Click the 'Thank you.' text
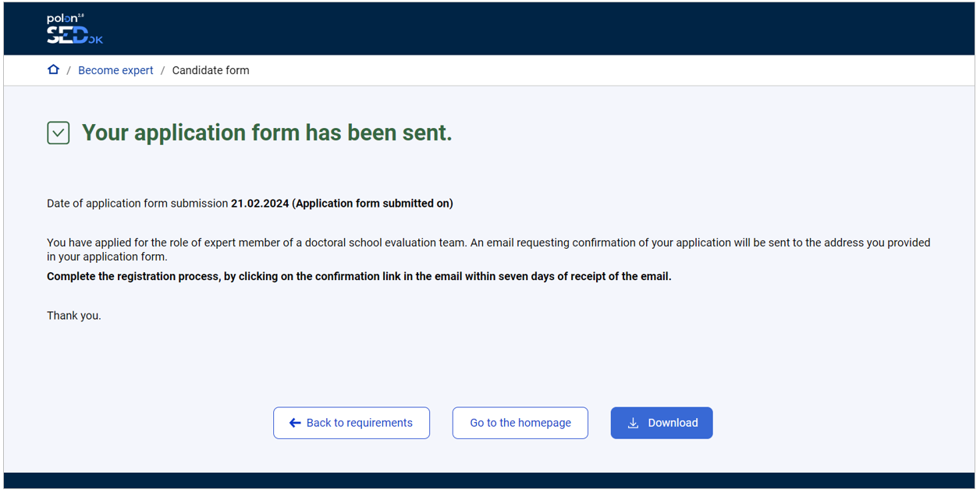The height and width of the screenshot is (493, 980). [73, 315]
